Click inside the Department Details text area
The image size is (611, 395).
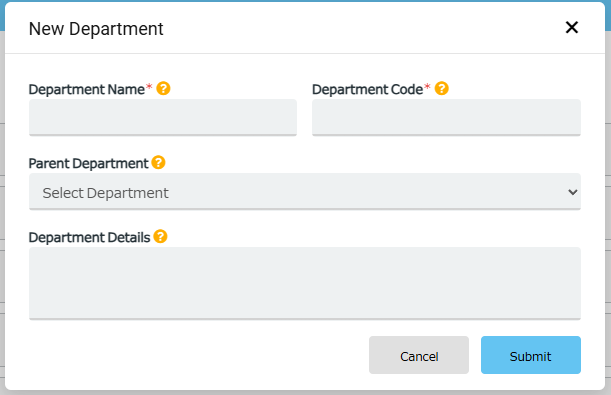click(305, 284)
